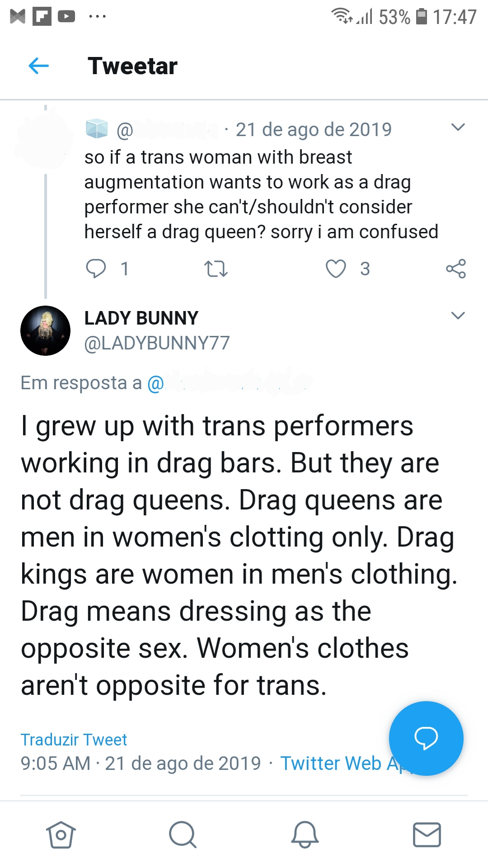This screenshot has height=868, width=488.
Task: Tap the back arrow next to Tweetar
Action: click(39, 66)
